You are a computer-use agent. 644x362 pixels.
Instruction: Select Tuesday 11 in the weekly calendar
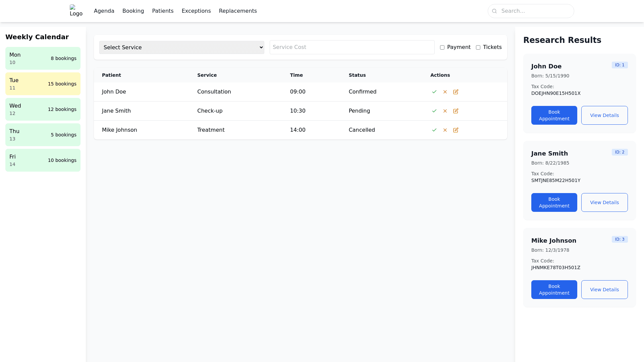pos(43,84)
